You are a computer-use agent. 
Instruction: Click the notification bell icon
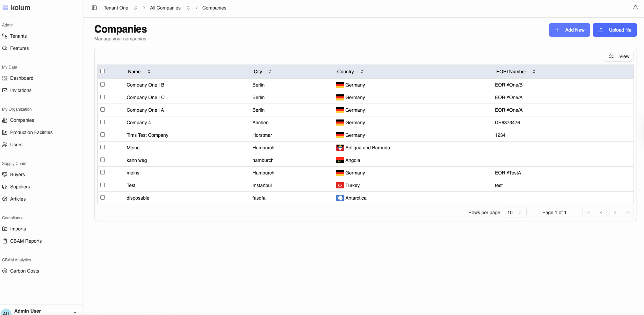[635, 8]
